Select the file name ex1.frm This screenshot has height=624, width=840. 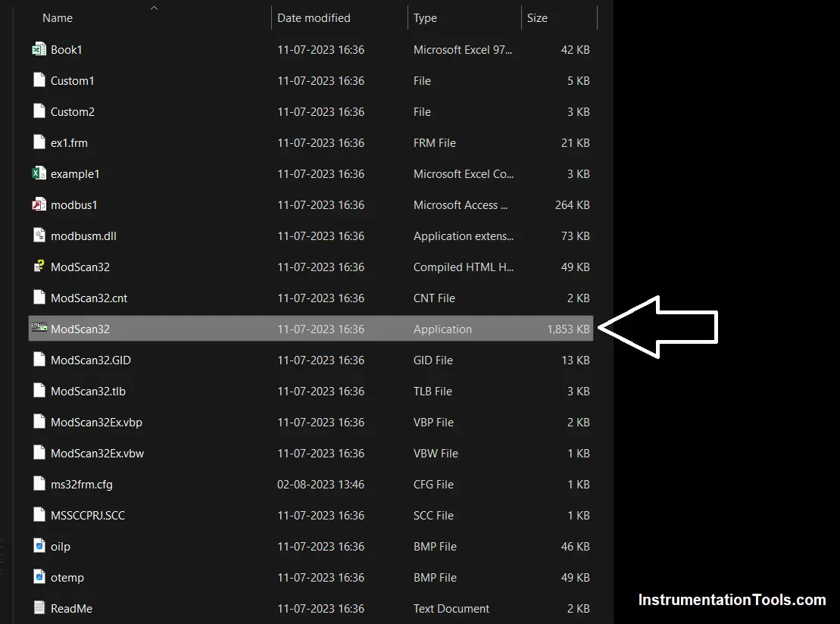(69, 143)
